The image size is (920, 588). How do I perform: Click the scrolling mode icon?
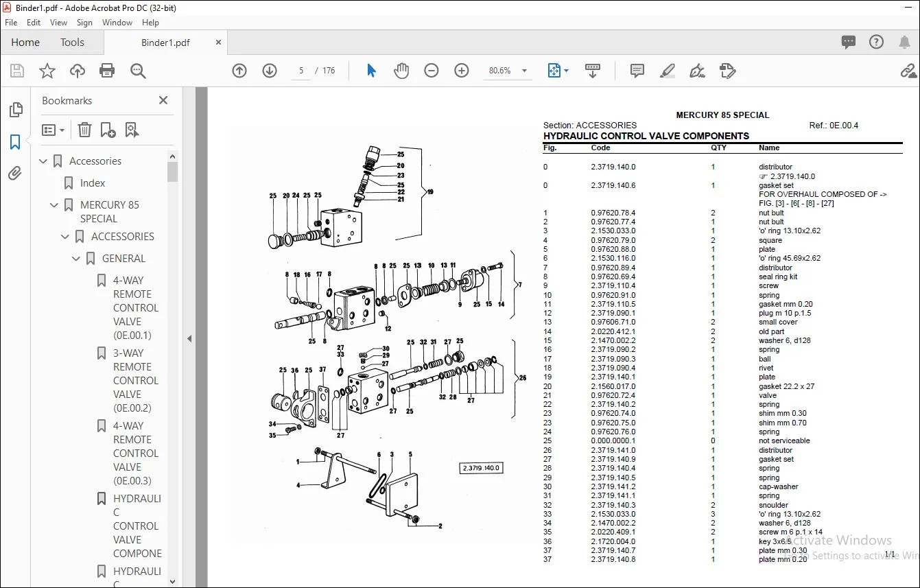tap(592, 71)
